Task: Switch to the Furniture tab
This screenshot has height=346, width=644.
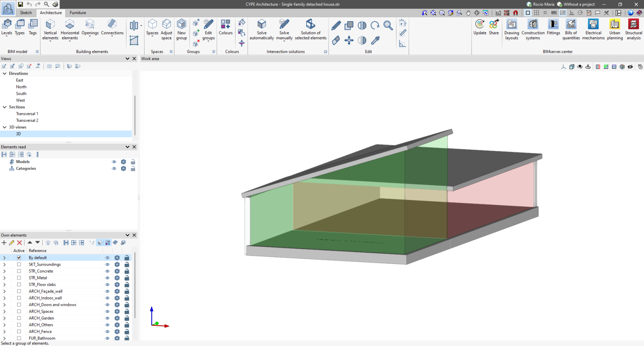Action: click(78, 13)
